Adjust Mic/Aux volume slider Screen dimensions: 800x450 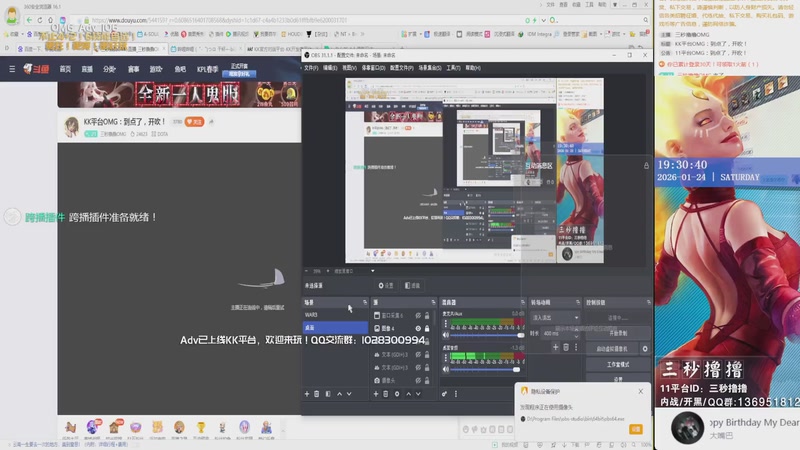tap(487, 335)
